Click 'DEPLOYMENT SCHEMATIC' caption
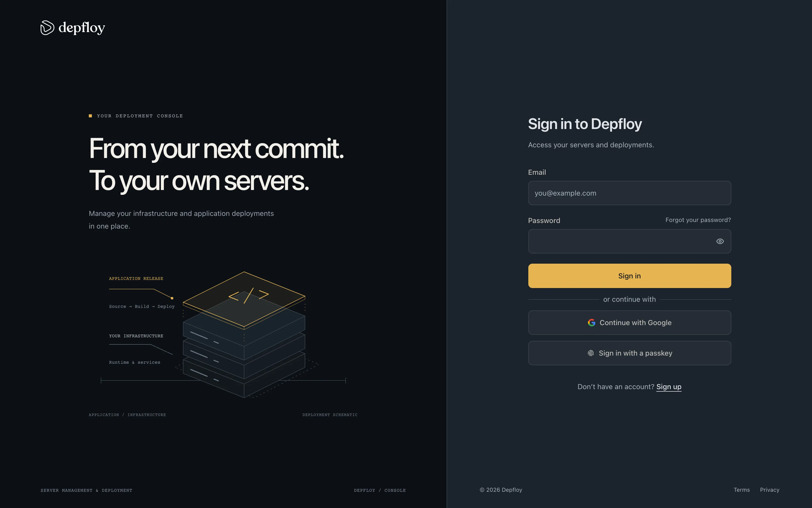 coord(330,415)
